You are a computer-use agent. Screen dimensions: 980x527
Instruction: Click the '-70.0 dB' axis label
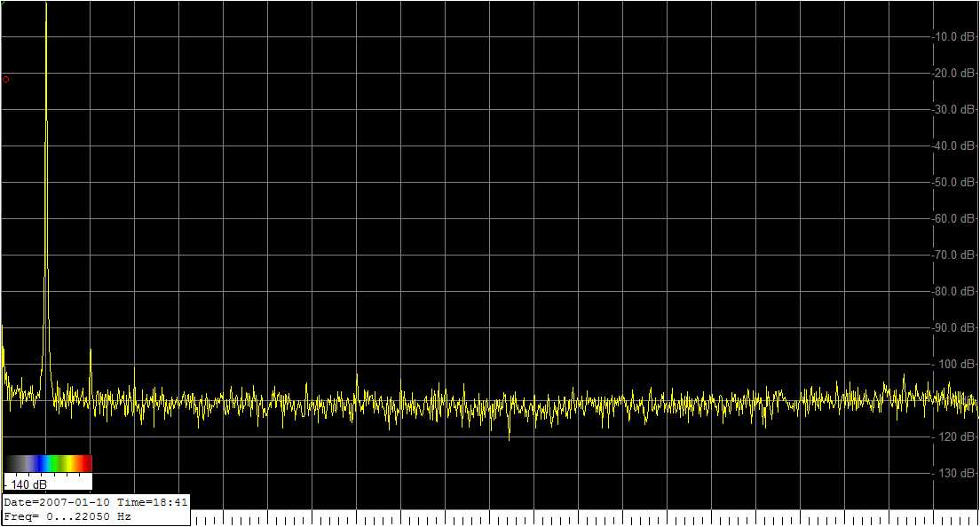(953, 255)
